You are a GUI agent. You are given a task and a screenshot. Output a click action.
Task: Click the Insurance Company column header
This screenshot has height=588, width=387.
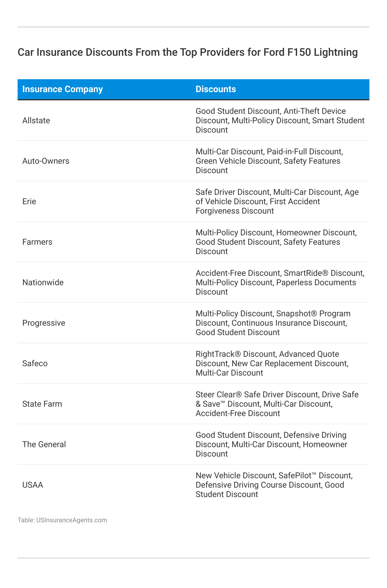62,89
